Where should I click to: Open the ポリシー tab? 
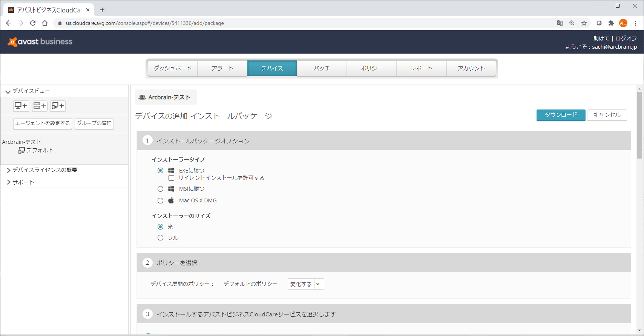click(372, 68)
